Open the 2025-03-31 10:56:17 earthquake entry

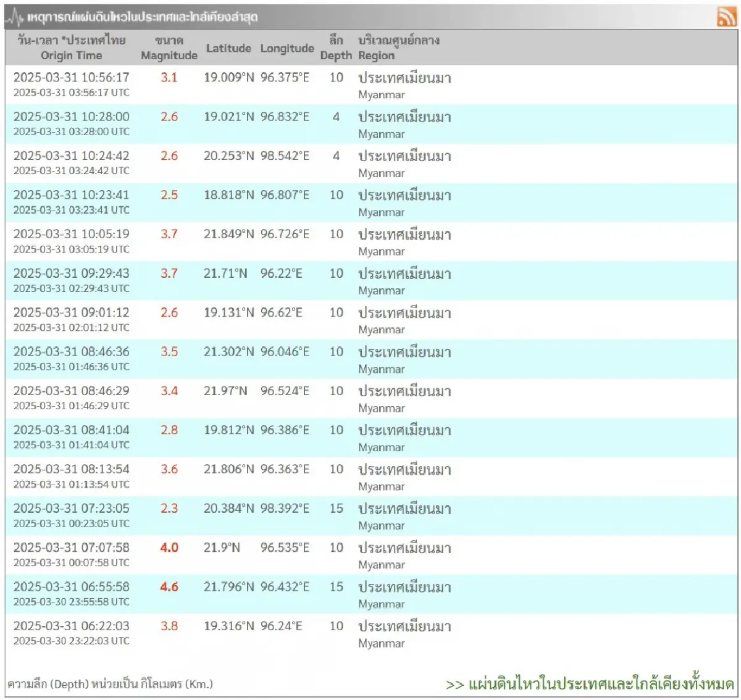coord(72,78)
